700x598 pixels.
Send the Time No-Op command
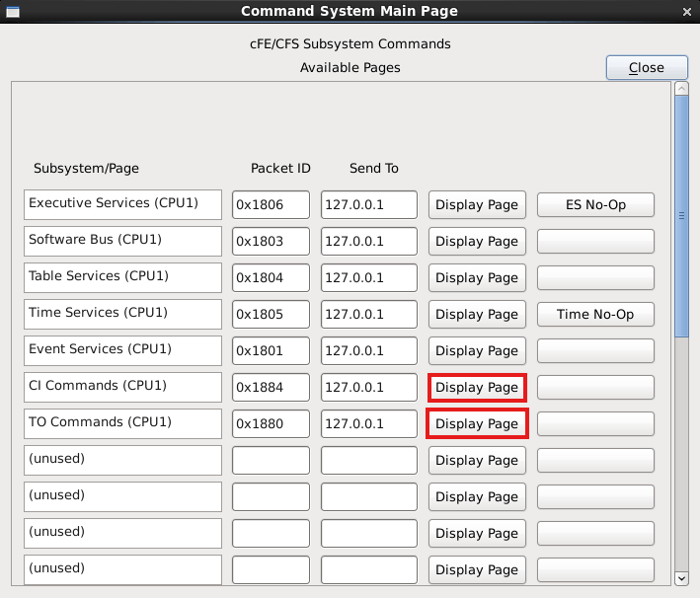[595, 315]
